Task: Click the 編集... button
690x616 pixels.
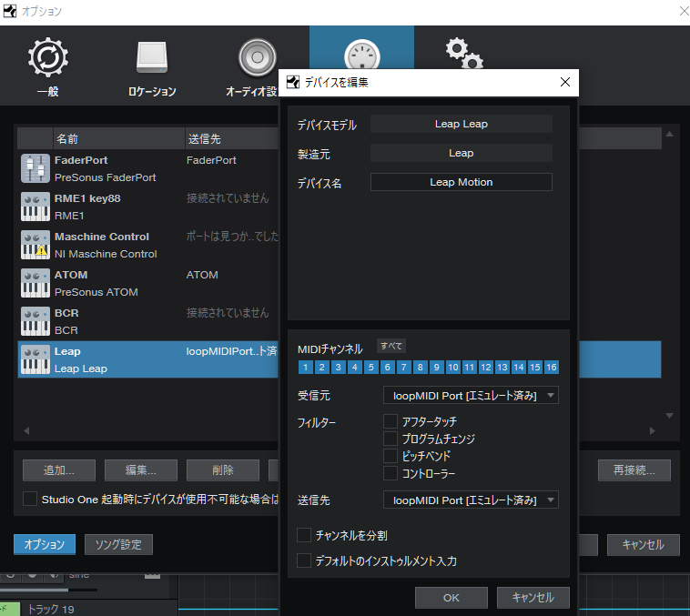Action: coord(141,470)
